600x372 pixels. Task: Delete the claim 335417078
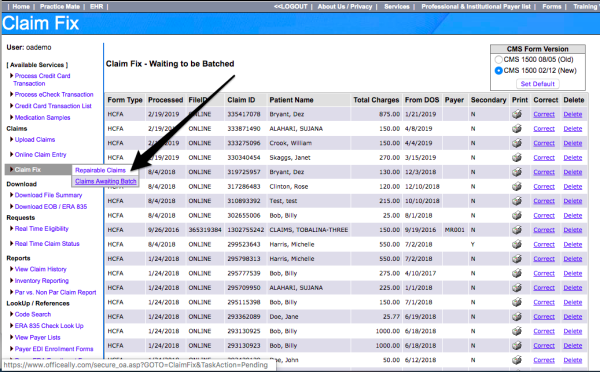pyautogui.click(x=572, y=114)
